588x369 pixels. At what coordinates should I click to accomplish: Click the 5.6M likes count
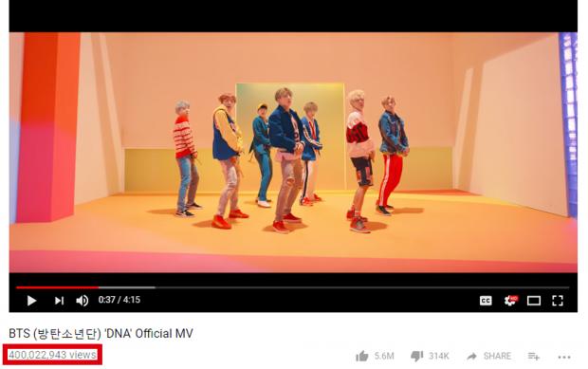(384, 356)
